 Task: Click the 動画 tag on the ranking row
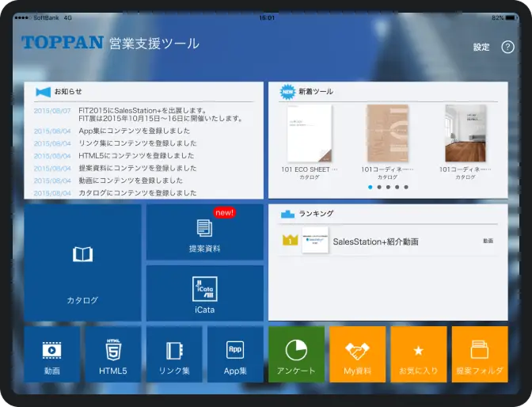[x=488, y=241]
